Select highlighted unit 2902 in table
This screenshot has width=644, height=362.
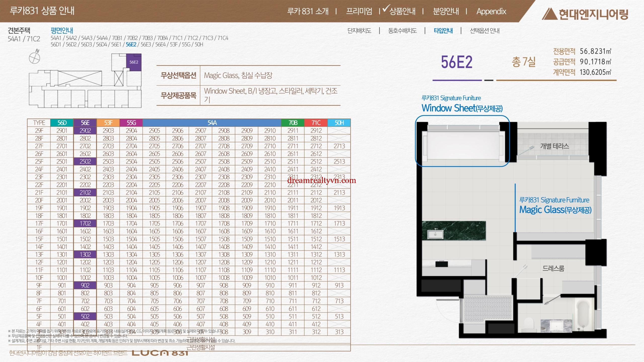[85, 130]
